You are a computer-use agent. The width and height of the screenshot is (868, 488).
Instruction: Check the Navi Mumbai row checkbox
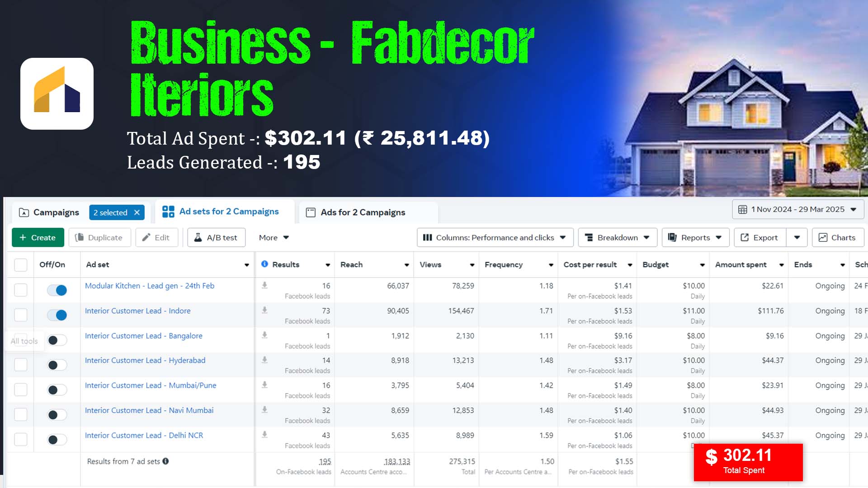(x=21, y=414)
